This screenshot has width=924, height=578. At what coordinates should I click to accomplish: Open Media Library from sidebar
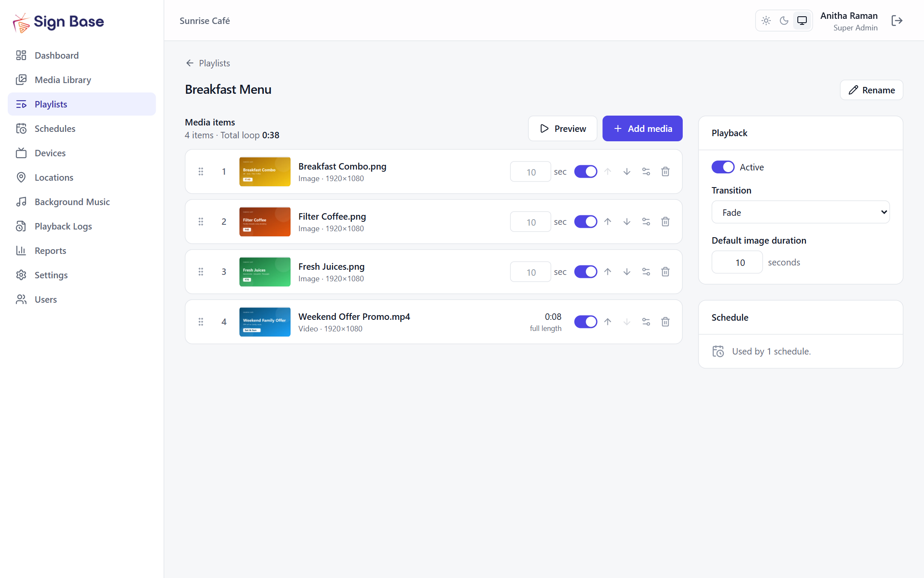click(82, 80)
